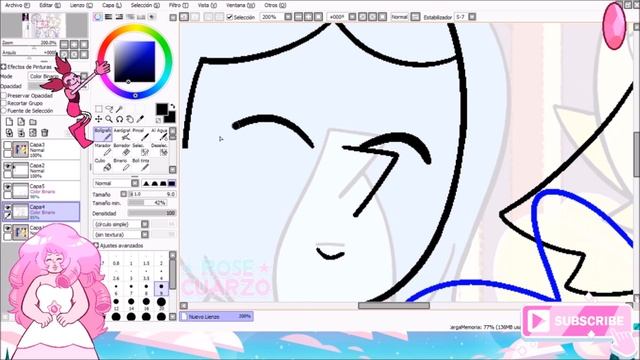Enable Fuente de Selección option
Screen dimensions: 640x360
4,111
